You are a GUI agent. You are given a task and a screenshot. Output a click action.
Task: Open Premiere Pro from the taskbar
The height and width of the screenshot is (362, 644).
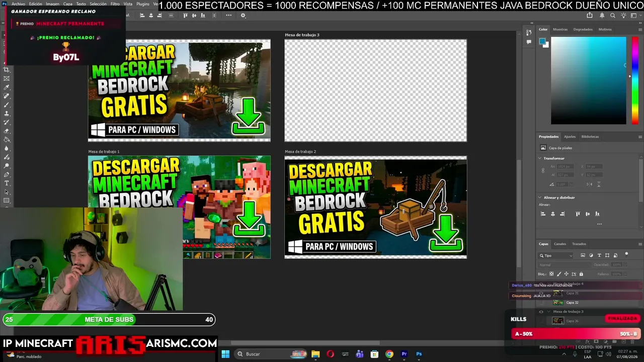[404, 354]
